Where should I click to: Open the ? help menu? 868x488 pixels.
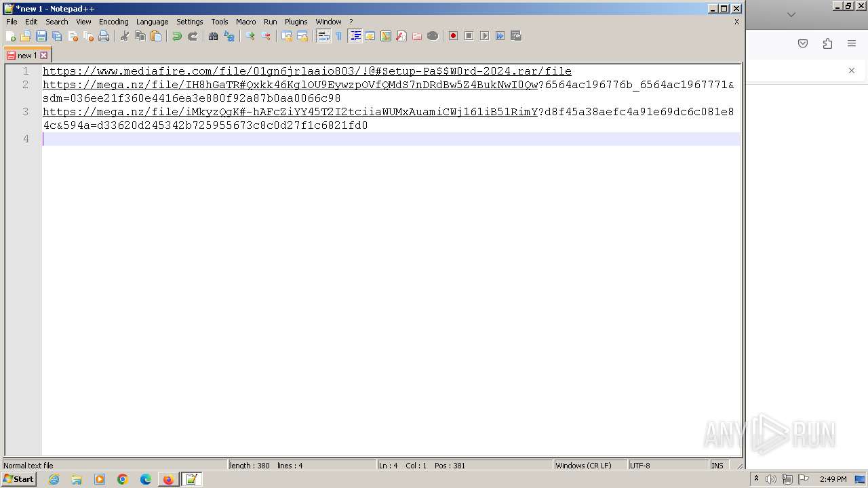351,22
